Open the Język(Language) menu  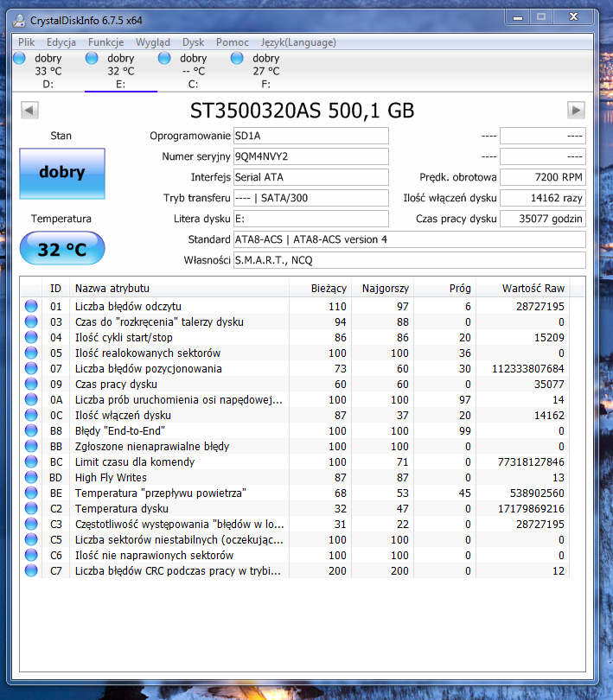coord(298,42)
